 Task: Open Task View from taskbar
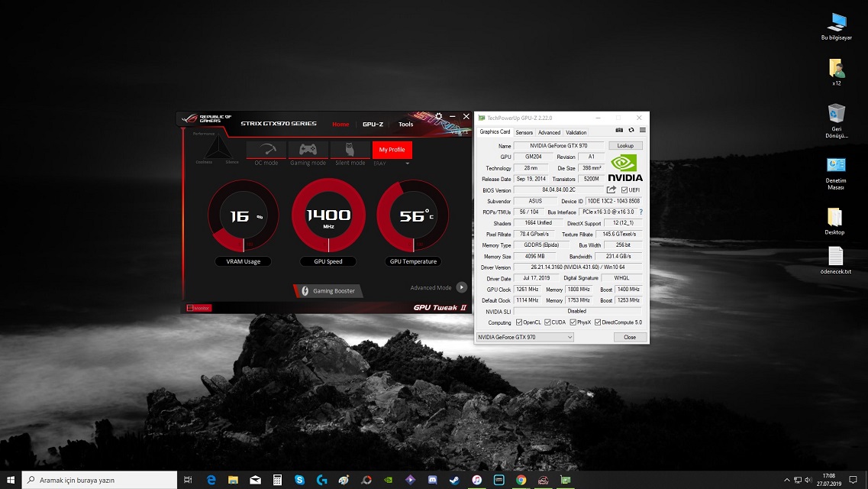pyautogui.click(x=188, y=480)
